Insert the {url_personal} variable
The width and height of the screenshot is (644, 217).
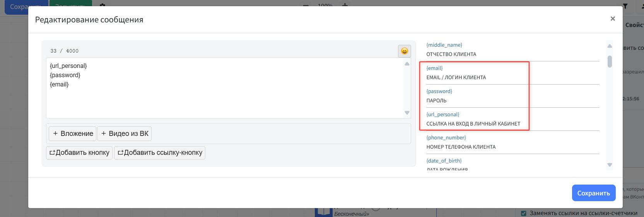(442, 115)
